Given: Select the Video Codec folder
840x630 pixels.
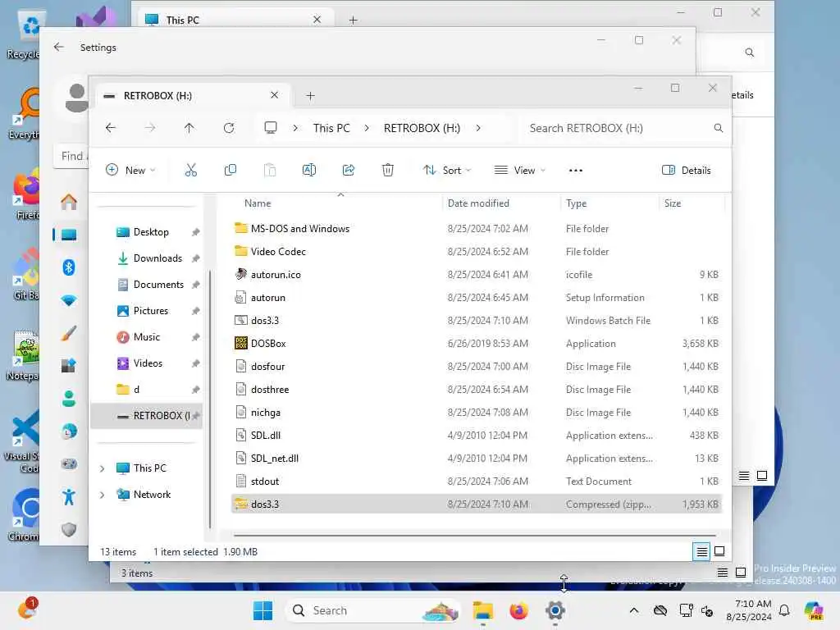Looking at the screenshot, I should 477,252.
